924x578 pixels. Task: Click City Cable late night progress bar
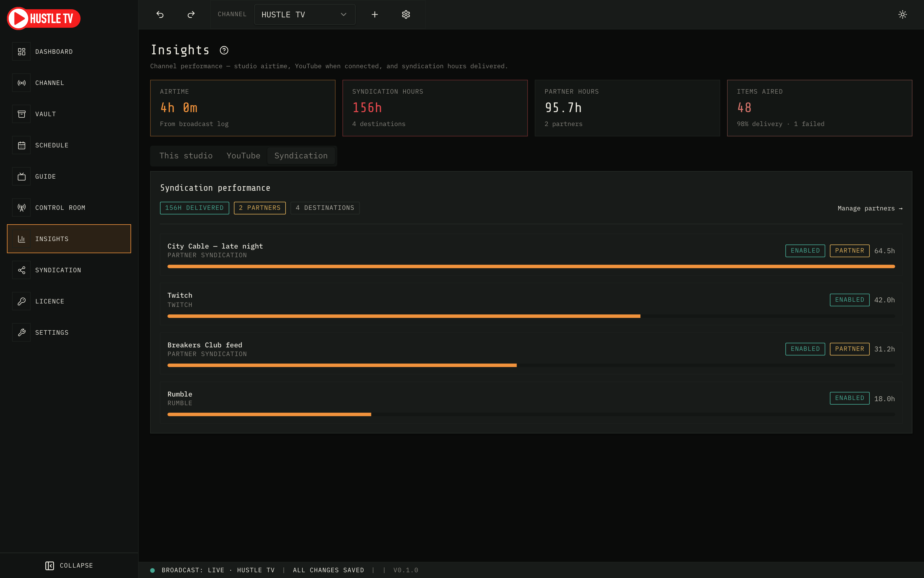click(x=531, y=267)
